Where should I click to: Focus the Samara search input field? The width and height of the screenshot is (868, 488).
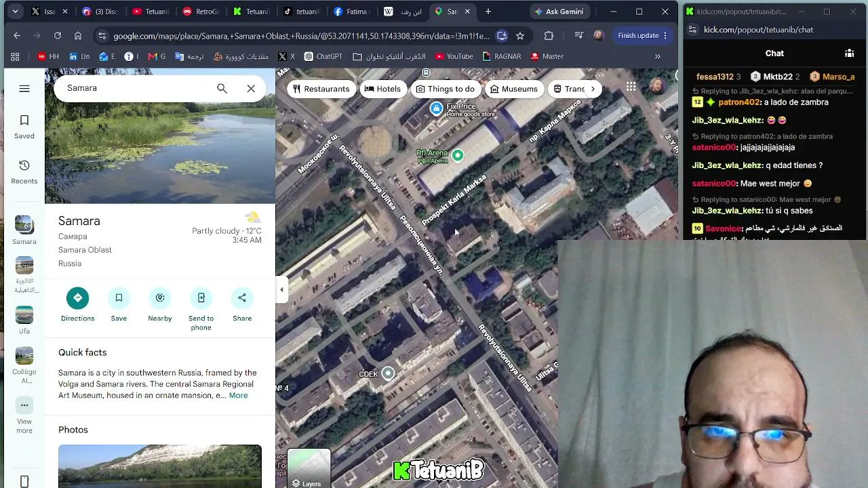136,88
